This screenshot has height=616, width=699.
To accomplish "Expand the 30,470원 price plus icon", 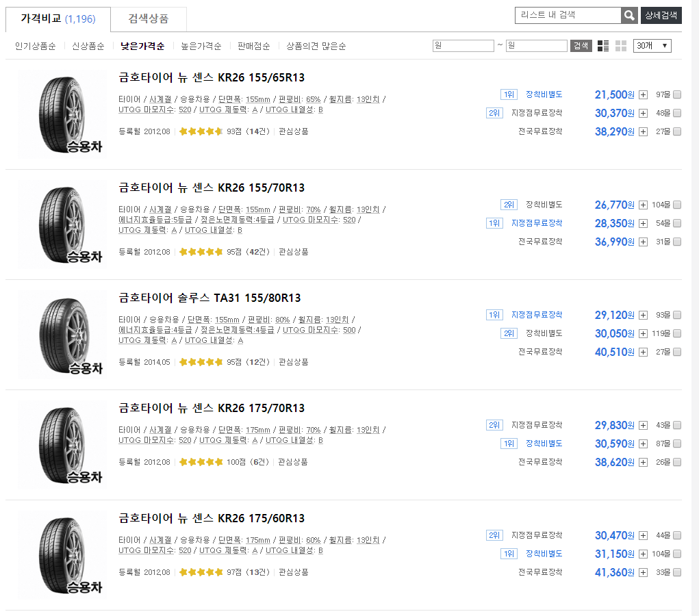I will (643, 535).
